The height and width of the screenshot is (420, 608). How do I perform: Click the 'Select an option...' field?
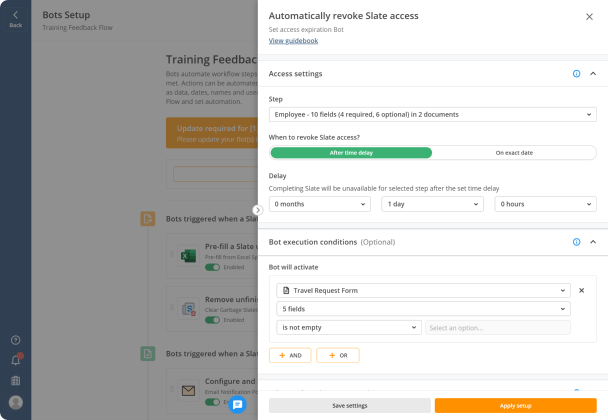[498, 328]
